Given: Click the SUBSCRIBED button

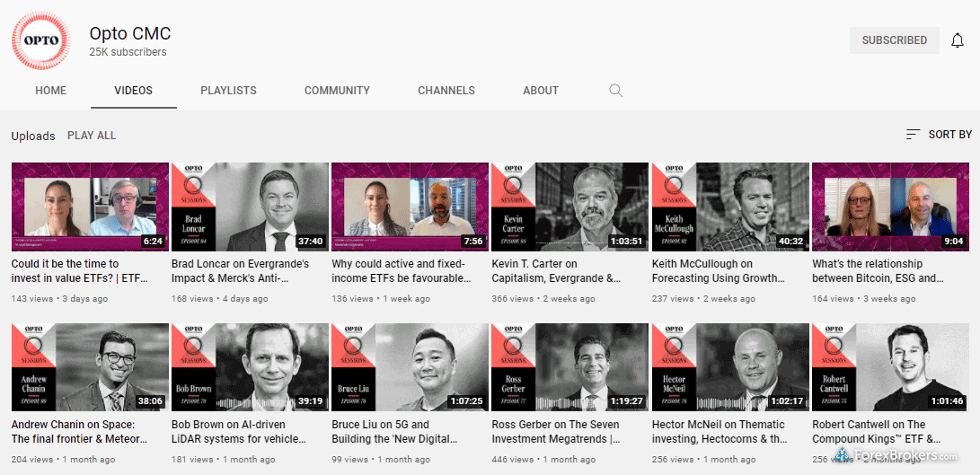Looking at the screenshot, I should (895, 40).
